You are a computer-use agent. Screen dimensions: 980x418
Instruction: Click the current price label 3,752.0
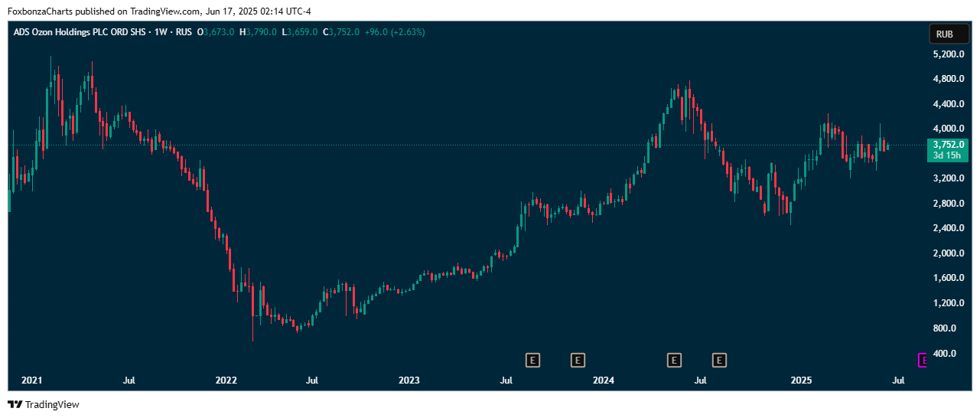[x=948, y=144]
